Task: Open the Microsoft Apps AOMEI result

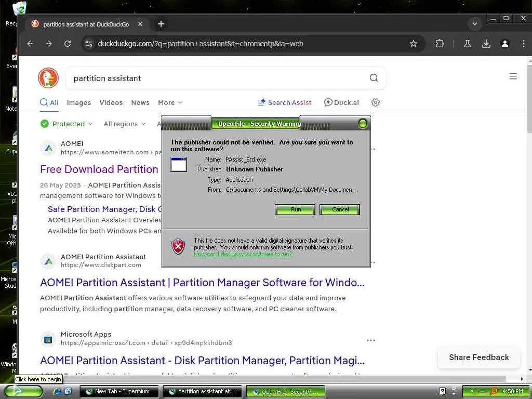Action: point(202,361)
